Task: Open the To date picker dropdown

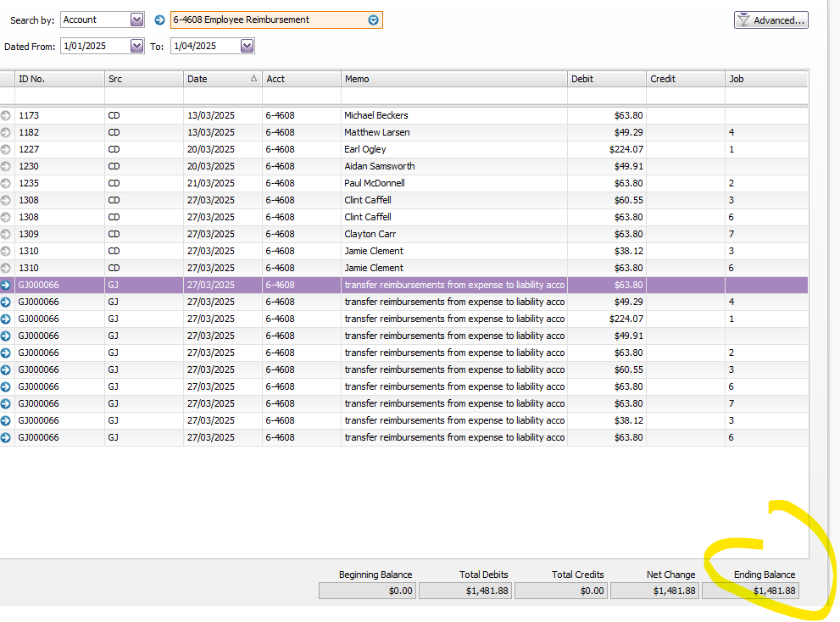Action: [247, 46]
